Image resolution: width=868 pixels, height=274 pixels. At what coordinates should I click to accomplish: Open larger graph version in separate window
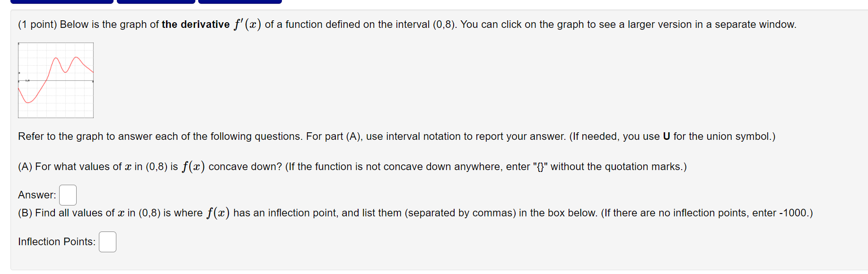pyautogui.click(x=55, y=80)
